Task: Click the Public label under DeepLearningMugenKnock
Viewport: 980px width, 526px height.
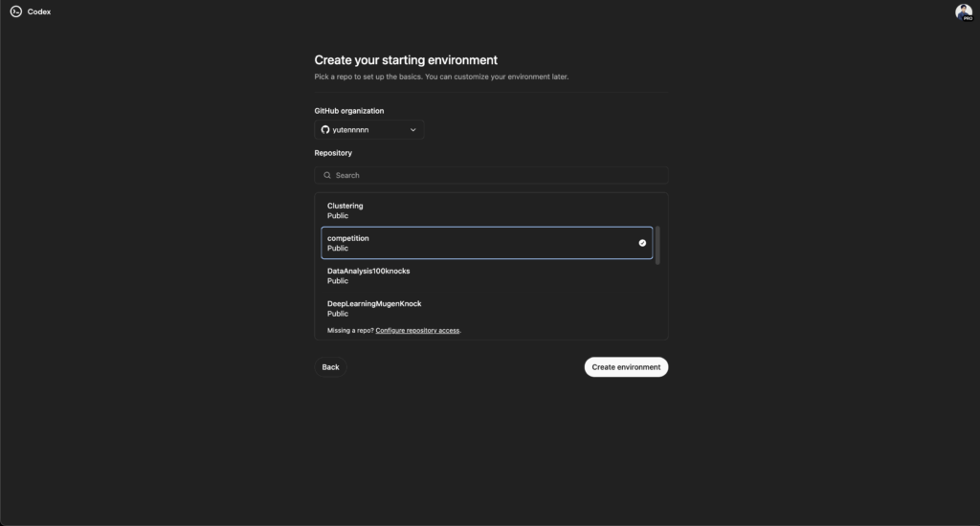Action: coord(338,314)
